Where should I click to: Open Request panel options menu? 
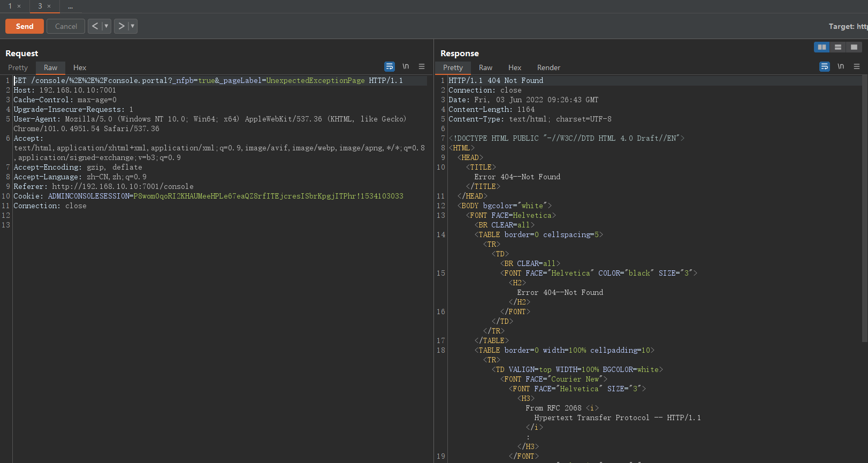point(422,66)
